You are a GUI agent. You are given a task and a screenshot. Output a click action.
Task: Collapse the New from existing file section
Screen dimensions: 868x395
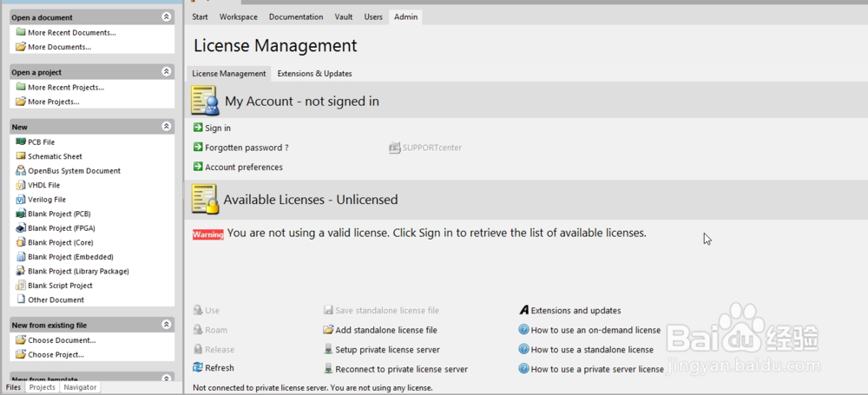point(167,325)
